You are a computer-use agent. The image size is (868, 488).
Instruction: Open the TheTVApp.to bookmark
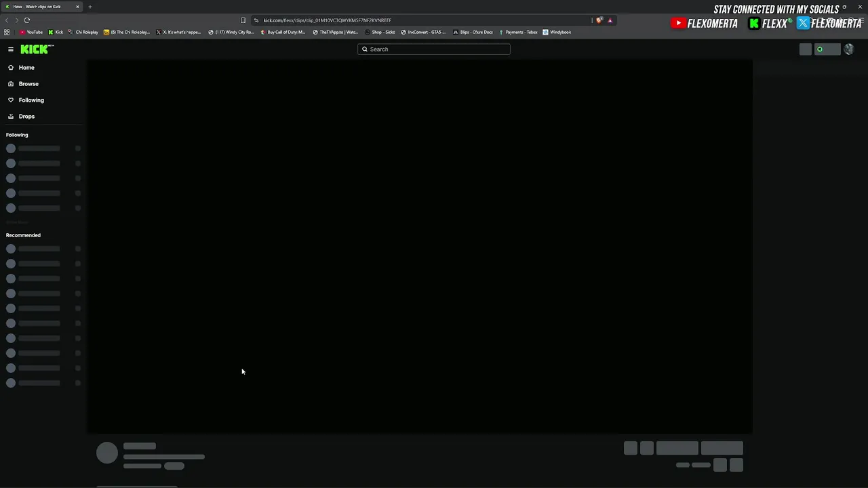tap(336, 32)
